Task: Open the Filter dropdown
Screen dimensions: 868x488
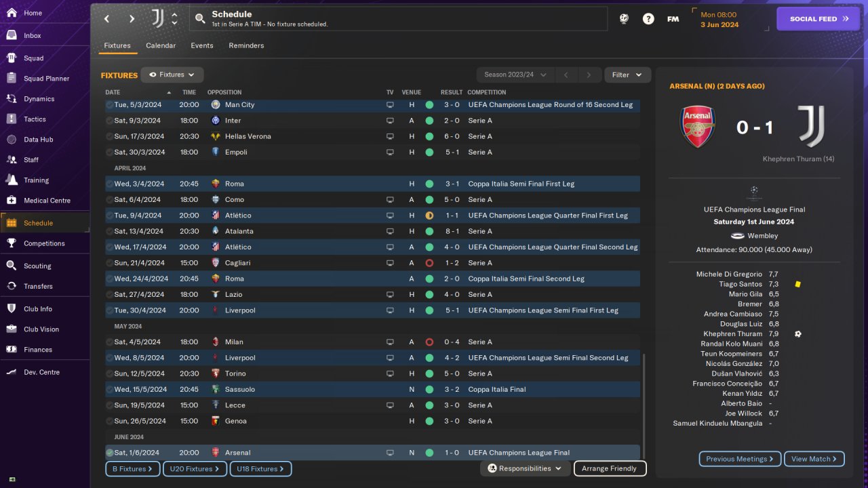Action: click(x=627, y=75)
